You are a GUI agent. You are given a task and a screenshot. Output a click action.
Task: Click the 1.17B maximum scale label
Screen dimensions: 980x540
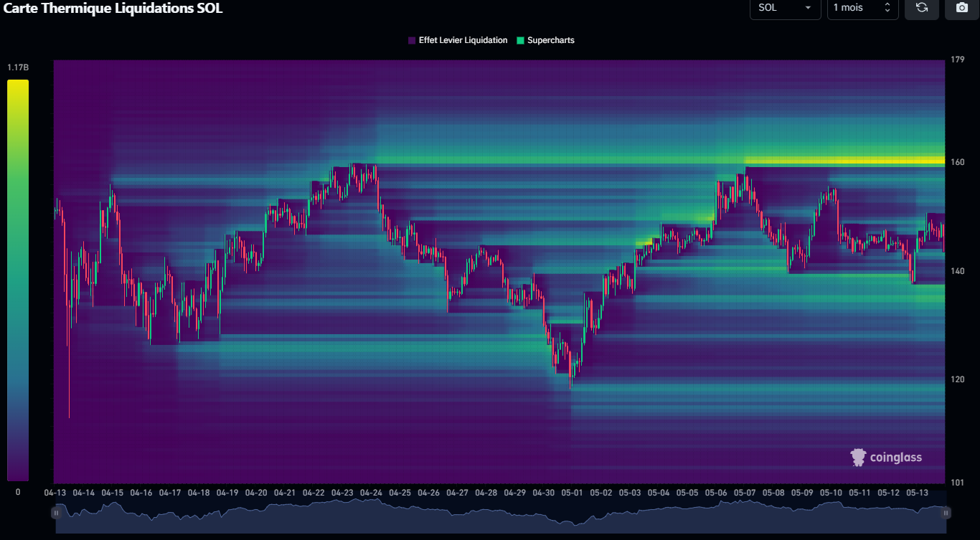(18, 67)
